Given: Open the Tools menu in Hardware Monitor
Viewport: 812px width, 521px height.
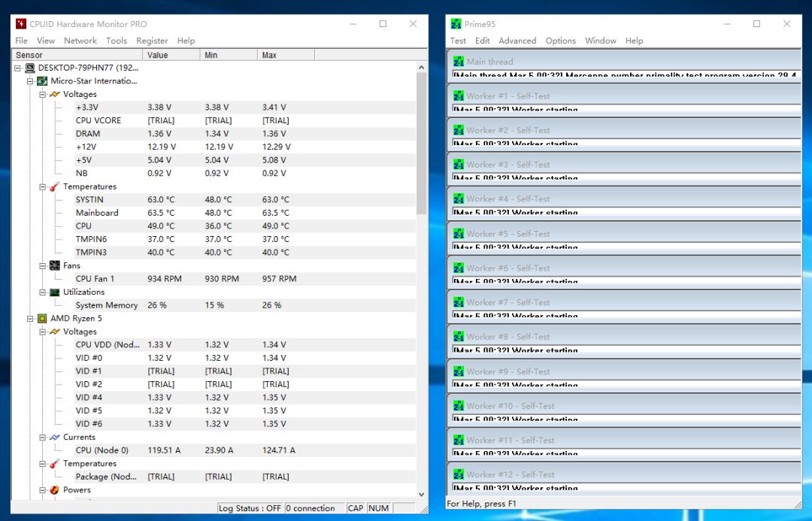Looking at the screenshot, I should 117,41.
